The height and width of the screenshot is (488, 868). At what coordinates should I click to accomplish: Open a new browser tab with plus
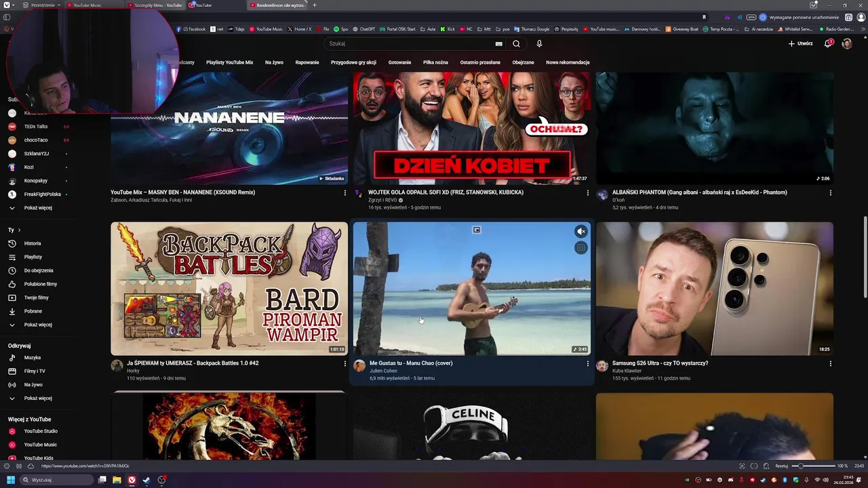(x=314, y=5)
